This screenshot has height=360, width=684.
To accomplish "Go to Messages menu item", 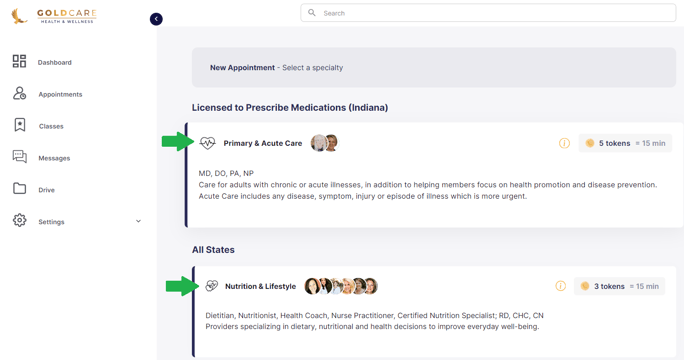I will (54, 158).
